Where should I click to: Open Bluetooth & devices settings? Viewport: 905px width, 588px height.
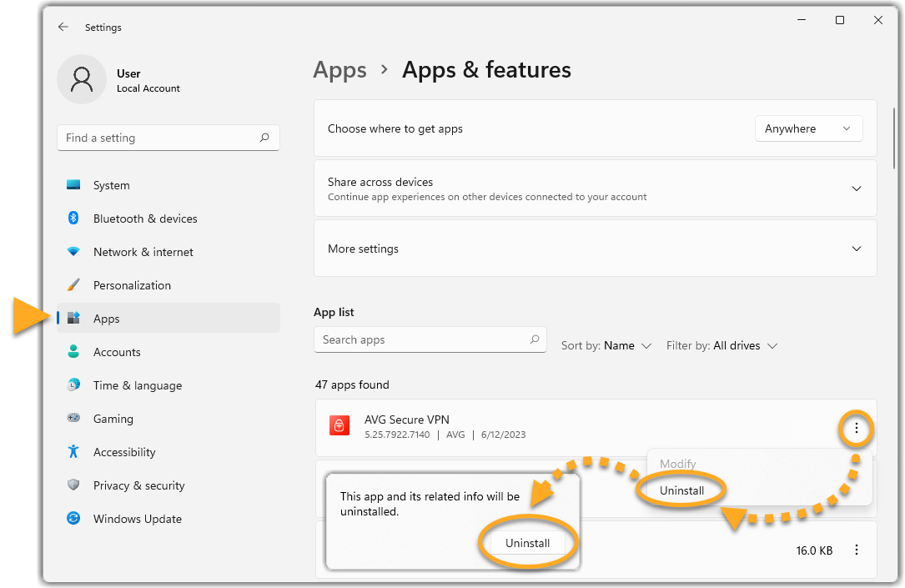point(145,219)
